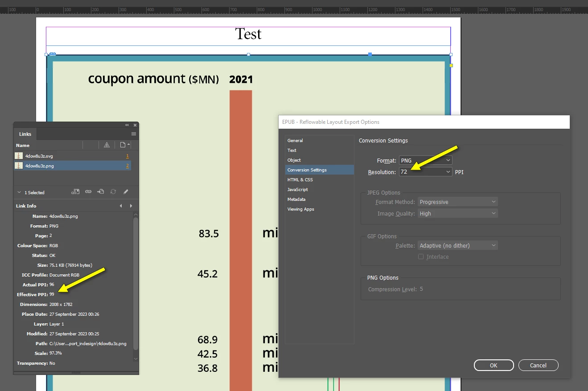Click the Effective PPI value 99
The width and height of the screenshot is (588, 391).
click(x=52, y=294)
